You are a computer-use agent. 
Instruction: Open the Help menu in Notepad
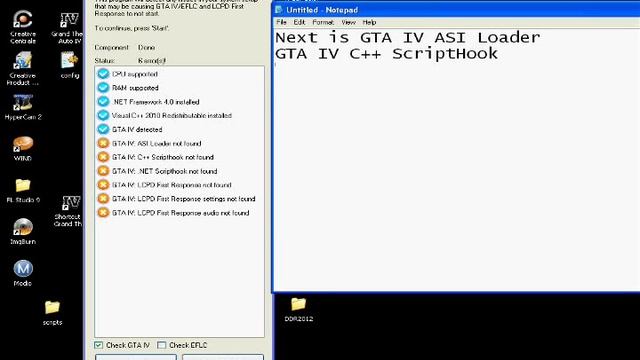click(369, 22)
